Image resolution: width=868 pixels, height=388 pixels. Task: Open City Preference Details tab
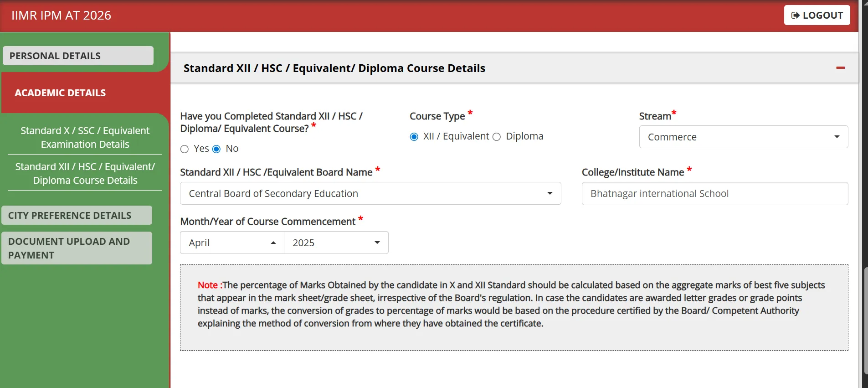[77, 215]
